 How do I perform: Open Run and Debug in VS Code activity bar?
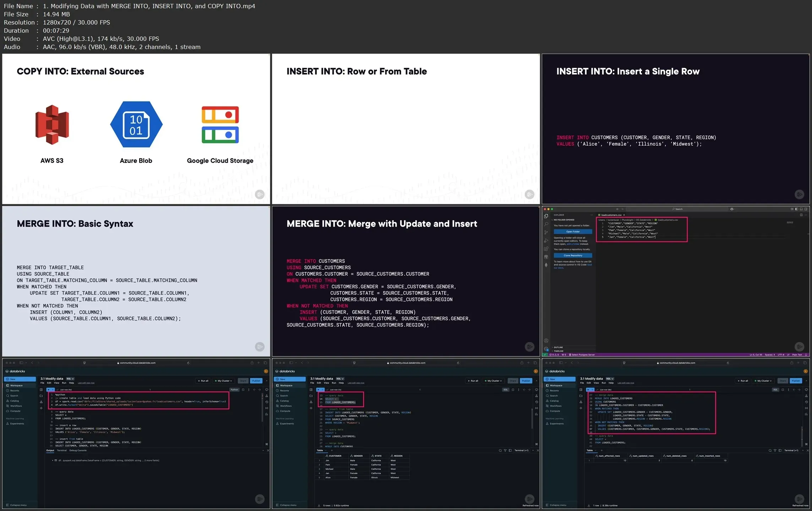pyautogui.click(x=546, y=240)
